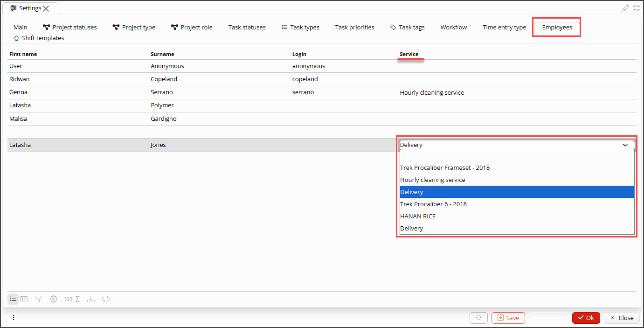Select Latasha in the Jones row

click(x=20, y=145)
